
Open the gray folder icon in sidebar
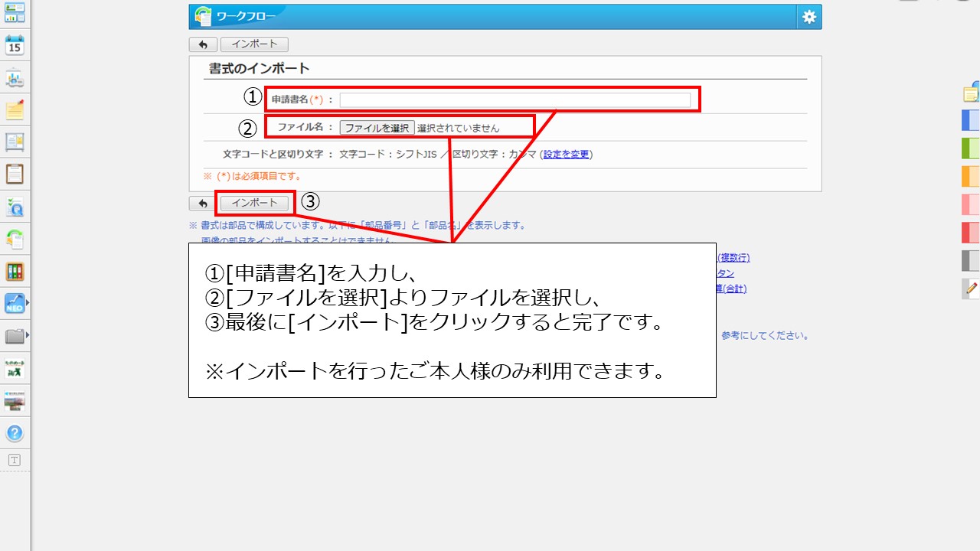[15, 336]
